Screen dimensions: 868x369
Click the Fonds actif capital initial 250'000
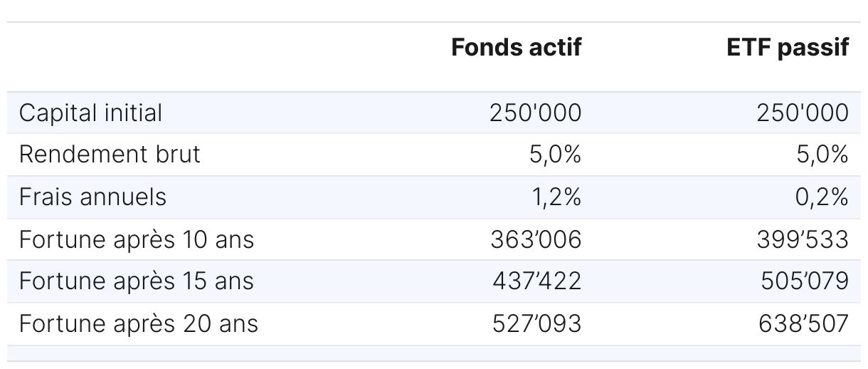point(535,113)
